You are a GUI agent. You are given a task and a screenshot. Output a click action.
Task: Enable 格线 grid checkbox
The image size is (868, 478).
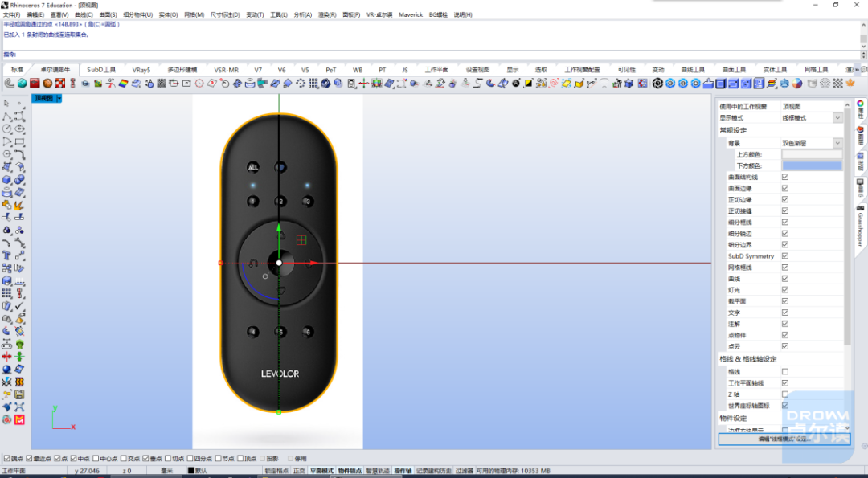(785, 372)
